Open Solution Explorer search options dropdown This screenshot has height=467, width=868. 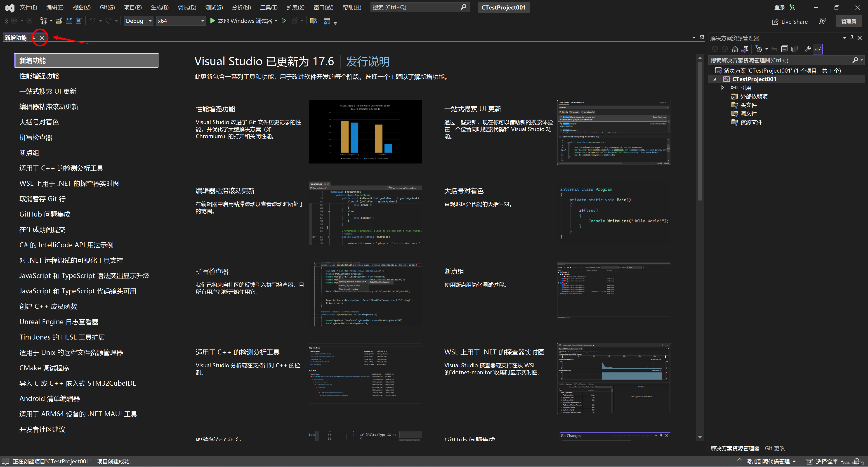[x=862, y=60]
